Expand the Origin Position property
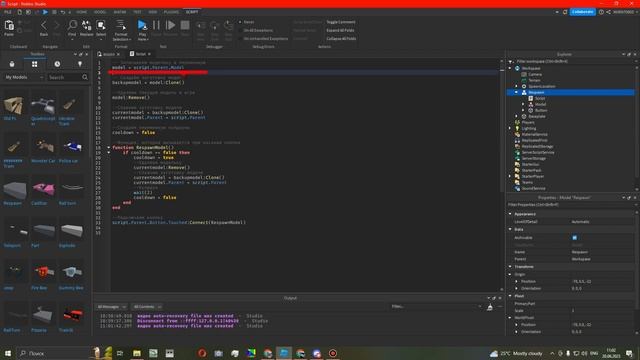This screenshot has width=640, height=360. click(x=517, y=281)
